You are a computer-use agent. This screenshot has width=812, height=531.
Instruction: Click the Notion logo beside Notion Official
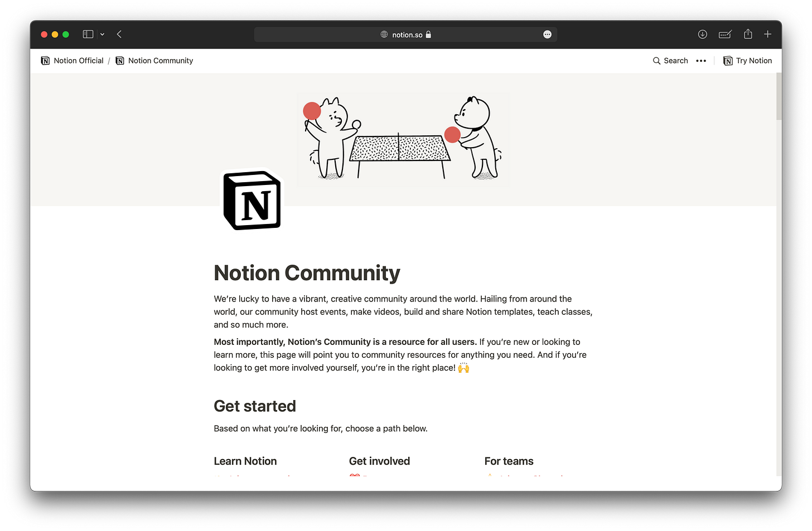(x=45, y=61)
